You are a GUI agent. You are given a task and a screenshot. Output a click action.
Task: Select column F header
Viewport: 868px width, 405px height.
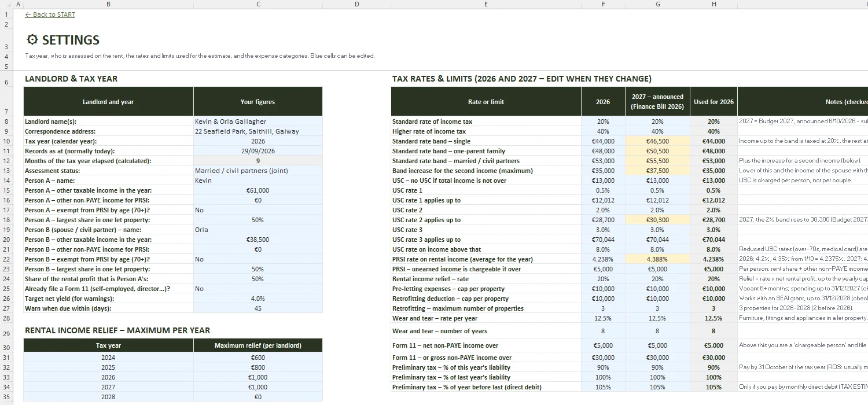(603, 4)
